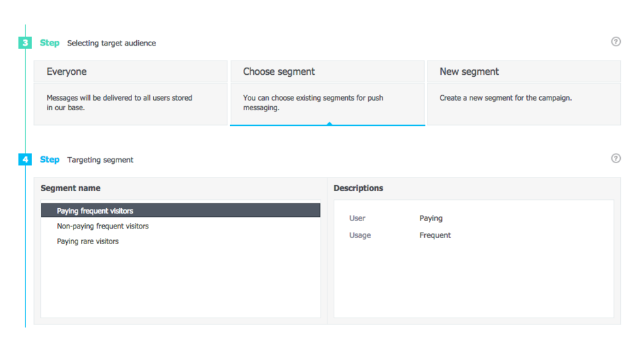644x338 pixels.
Task: Click the blue number 4 step badge
Action: pyautogui.click(x=25, y=160)
